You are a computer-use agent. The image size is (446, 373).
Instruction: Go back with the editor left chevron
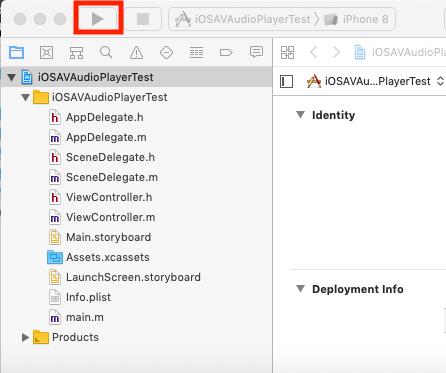pyautogui.click(x=313, y=52)
